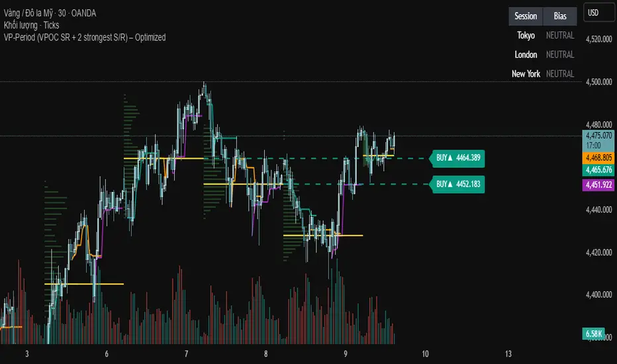
Task: Click the 4,475.070 current price tag
Action: pos(598,135)
